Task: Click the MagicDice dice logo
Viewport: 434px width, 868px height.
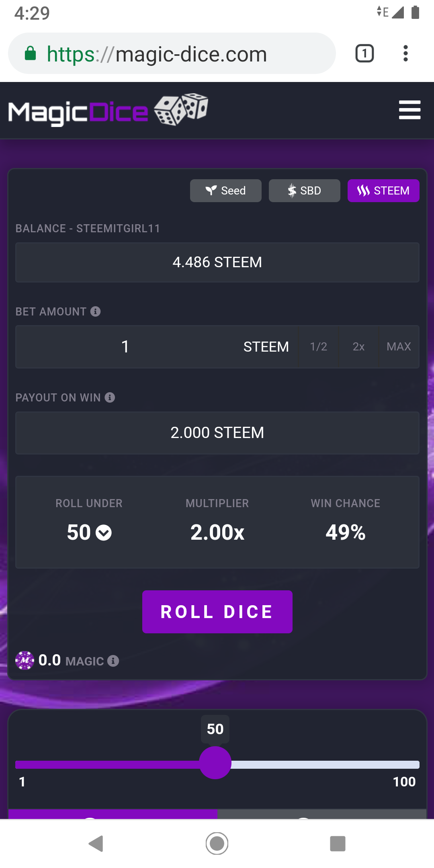Action: tap(108, 110)
